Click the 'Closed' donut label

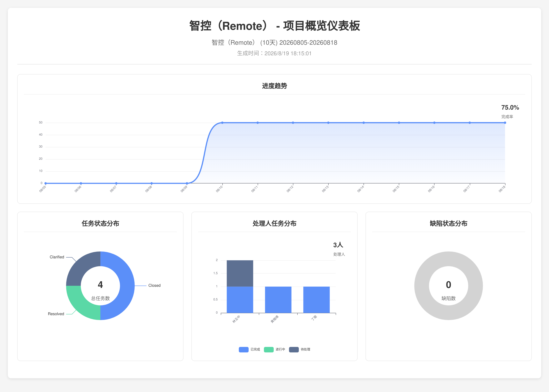coord(154,286)
